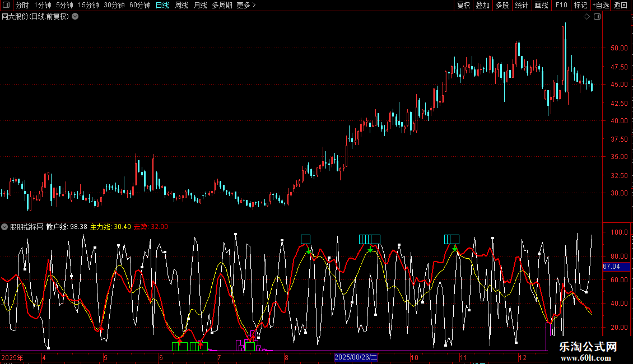
Task: Select the 60分钟 period
Action: click(x=140, y=5)
